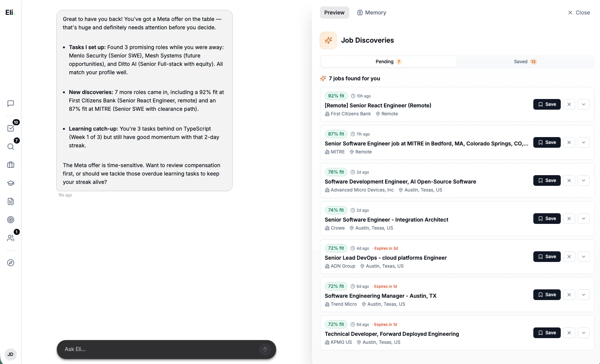Open the briefcase icon in the sidebar

click(x=11, y=165)
